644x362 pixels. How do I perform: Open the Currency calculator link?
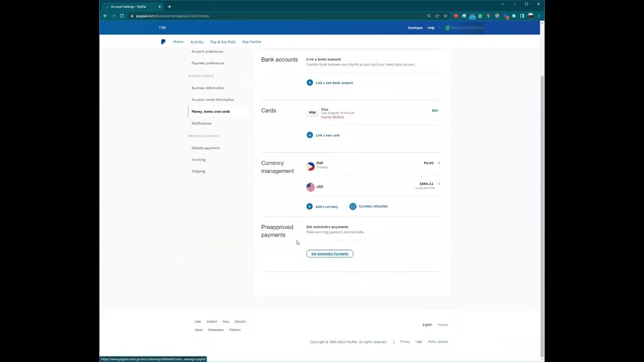(x=373, y=206)
